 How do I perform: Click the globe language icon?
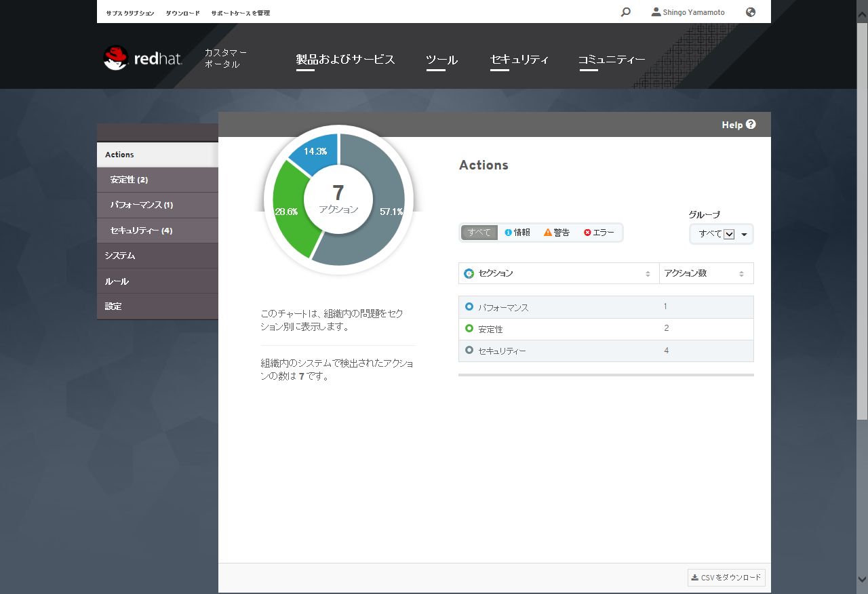pyautogui.click(x=751, y=12)
